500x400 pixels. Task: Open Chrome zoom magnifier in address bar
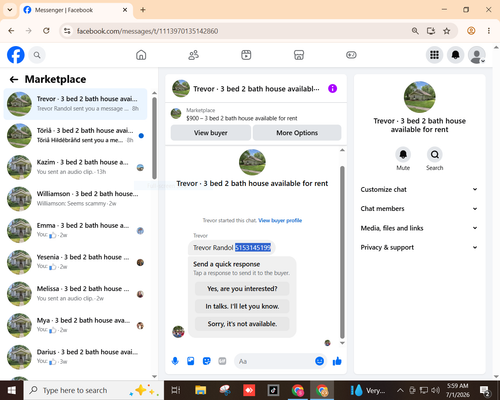[415, 31]
